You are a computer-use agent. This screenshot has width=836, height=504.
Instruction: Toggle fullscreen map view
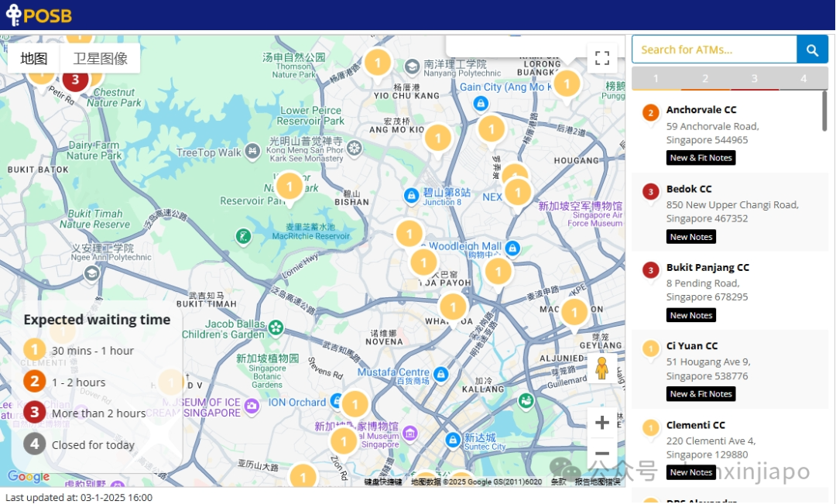(602, 57)
